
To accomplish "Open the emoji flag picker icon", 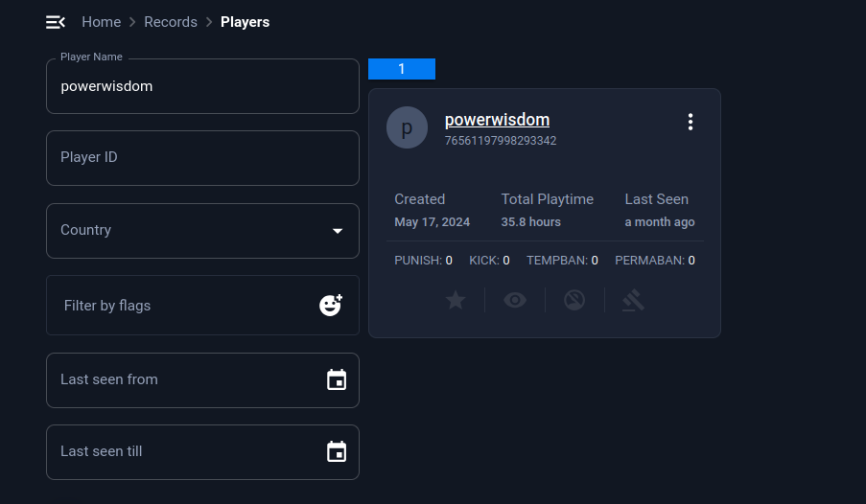I will [x=331, y=305].
